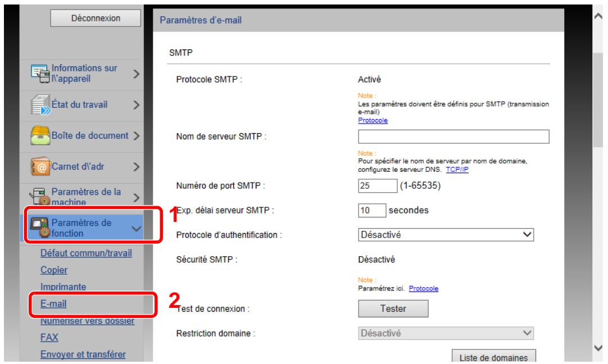
Task: Click the Paramètres de fonction icon
Action: pyautogui.click(x=40, y=228)
